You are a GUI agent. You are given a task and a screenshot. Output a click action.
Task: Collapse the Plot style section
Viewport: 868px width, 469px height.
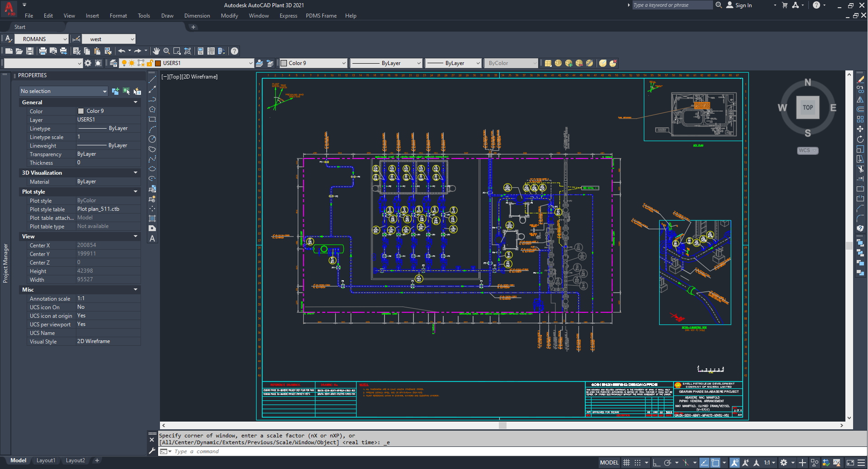tap(135, 192)
